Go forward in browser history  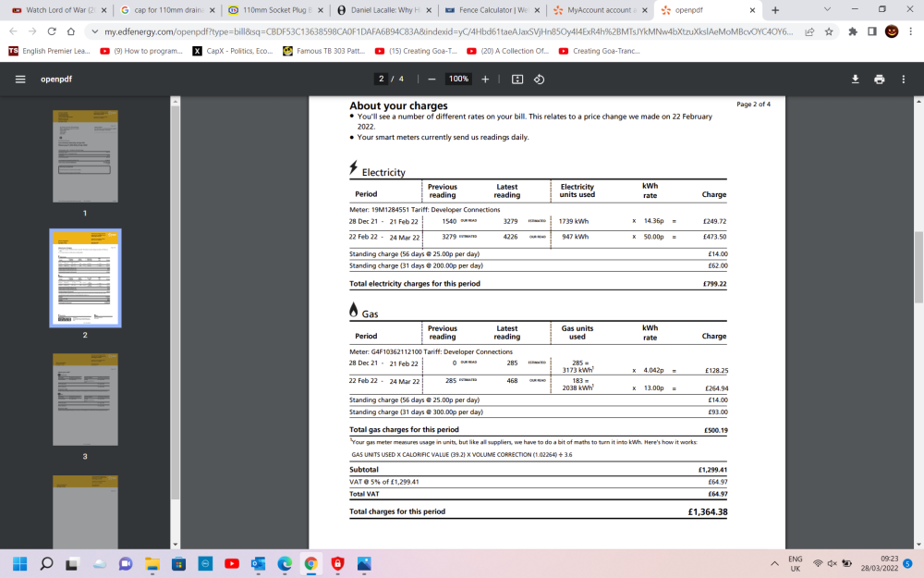click(32, 31)
